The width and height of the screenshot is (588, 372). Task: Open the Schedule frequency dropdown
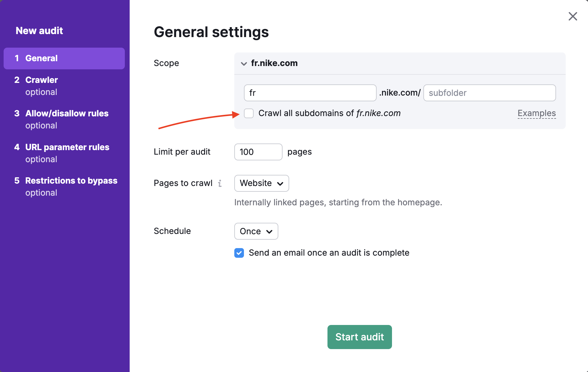(256, 231)
